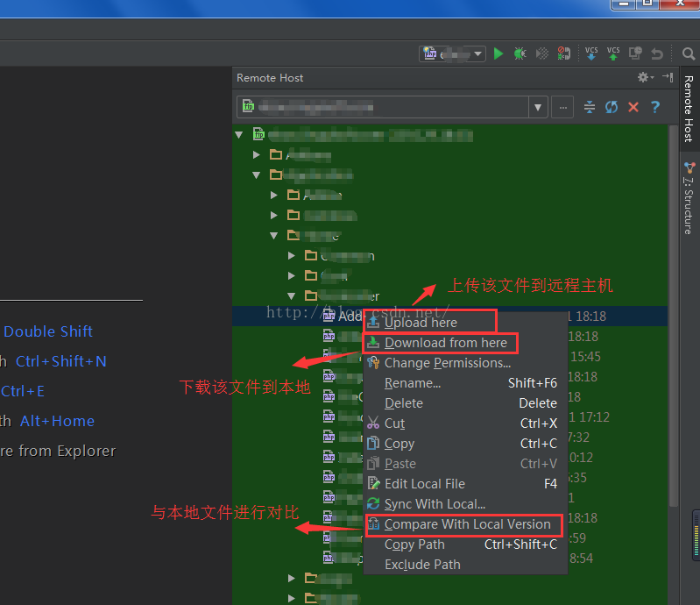
Task: Click the Ctrl+Shift+N shortcut hint
Action: click(61, 361)
